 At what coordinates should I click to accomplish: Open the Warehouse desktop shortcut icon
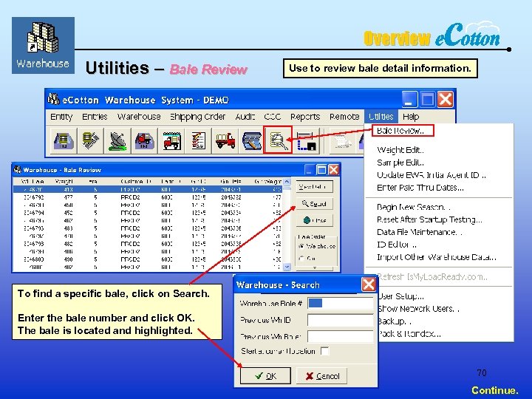[x=43, y=46]
